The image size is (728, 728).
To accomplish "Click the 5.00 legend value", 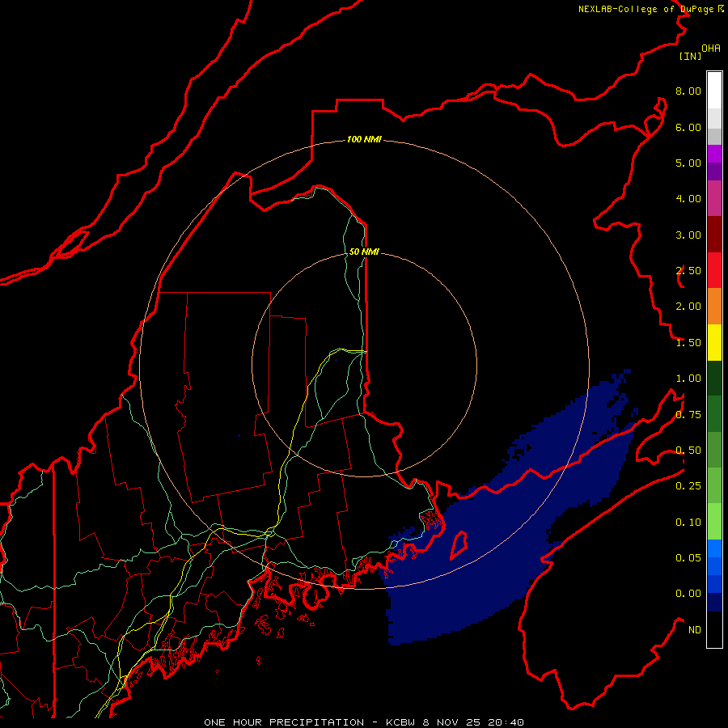I will coord(688,163).
